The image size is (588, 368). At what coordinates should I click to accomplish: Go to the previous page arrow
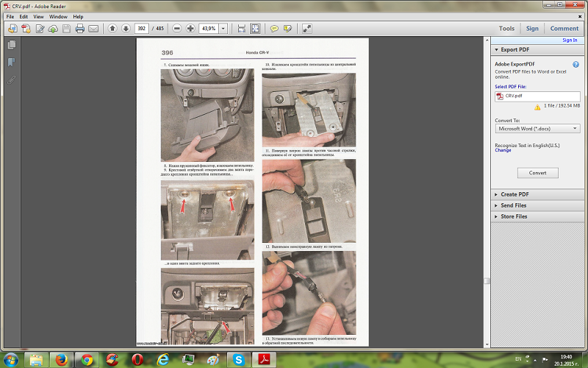click(x=112, y=29)
